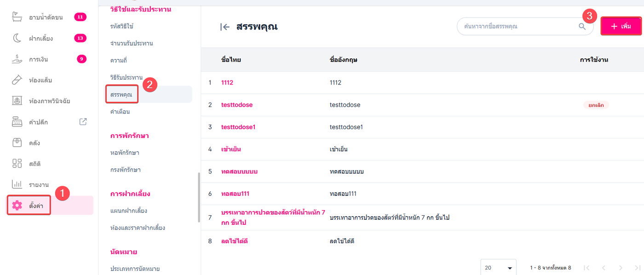Open the lab room test tube icon
The image size is (644, 275).
[17, 80]
